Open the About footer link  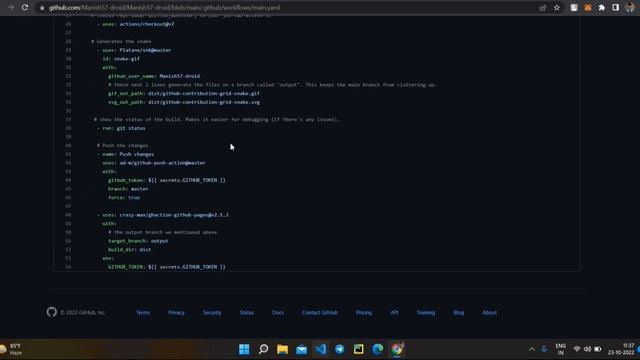pyautogui.click(x=489, y=313)
